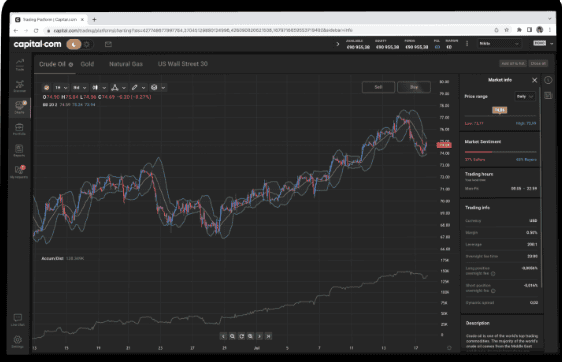Open the Portfolio section in the sidebar
The image size is (562, 362).
19,129
